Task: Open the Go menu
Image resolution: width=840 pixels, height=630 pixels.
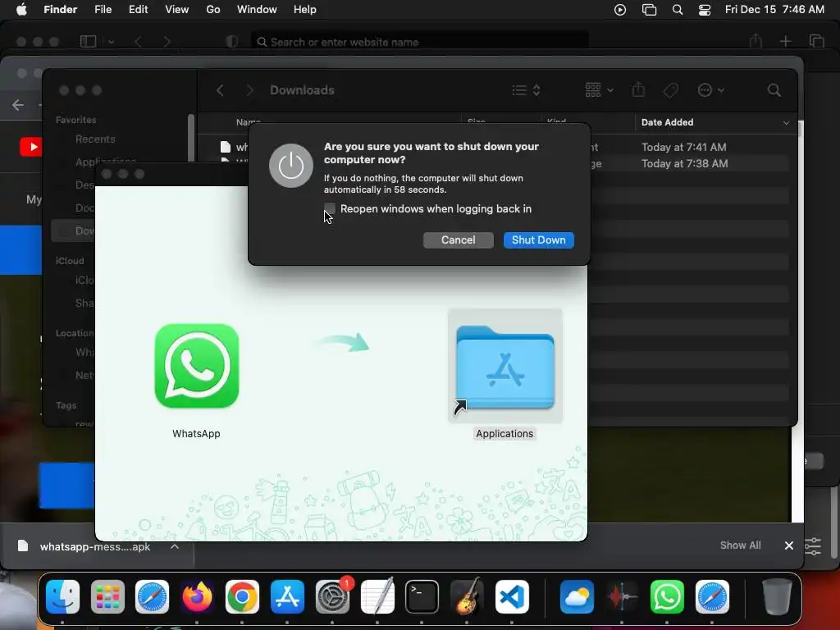Action: 213,10
